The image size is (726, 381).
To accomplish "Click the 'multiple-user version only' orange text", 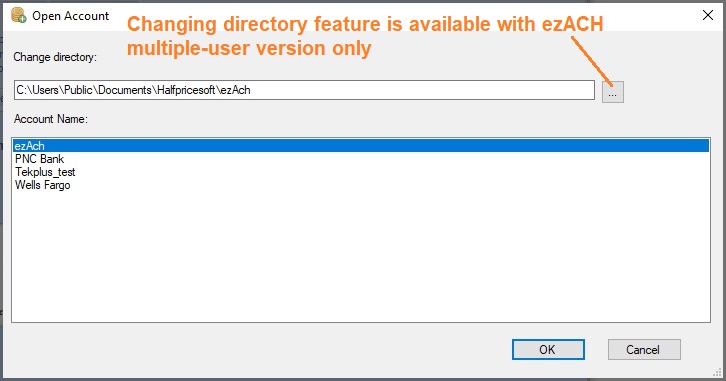I will pyautogui.click(x=249, y=48).
